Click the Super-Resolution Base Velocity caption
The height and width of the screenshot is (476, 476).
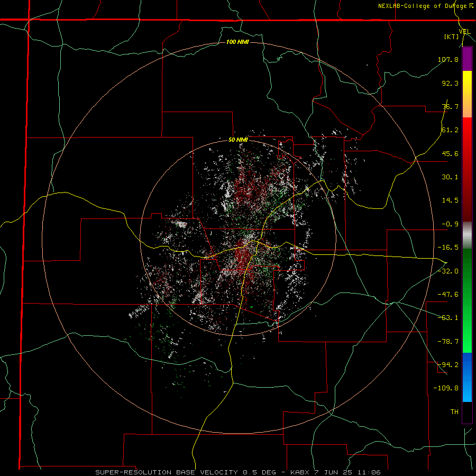pos(238,472)
